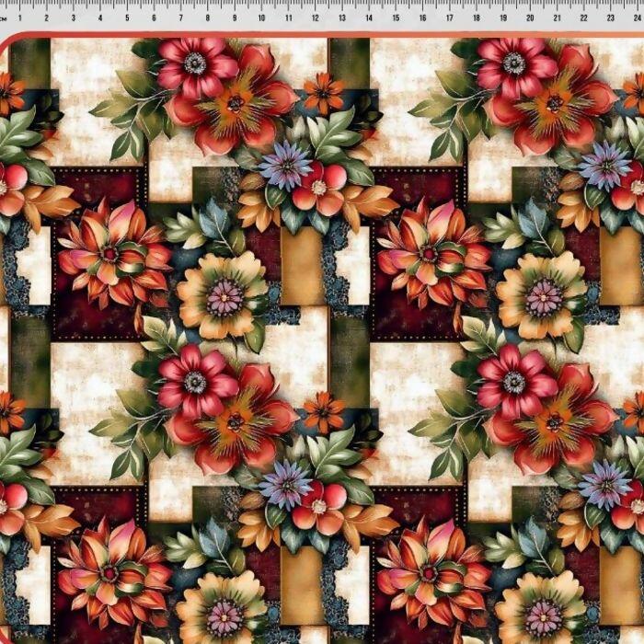Click the lower-left blue-purple daisy flower
The image size is (644, 644).
[285, 483]
